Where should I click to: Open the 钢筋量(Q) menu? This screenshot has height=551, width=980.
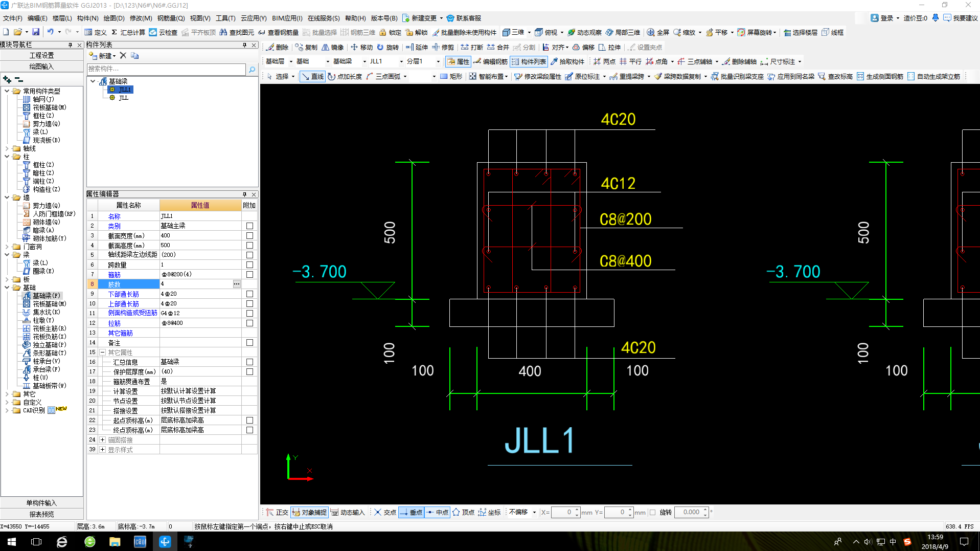click(x=171, y=18)
